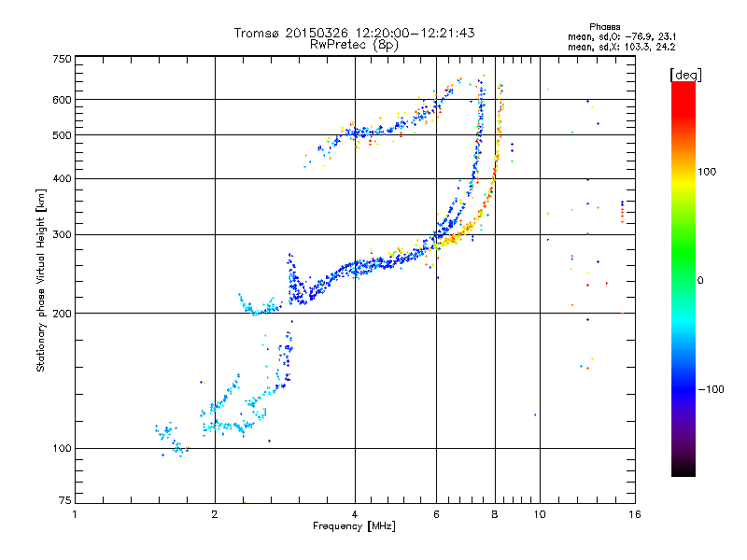747x560 pixels.
Task: Click the plot title 'Tromsø 20150326 12:20:00-12:21:43'
Action: pos(354,33)
